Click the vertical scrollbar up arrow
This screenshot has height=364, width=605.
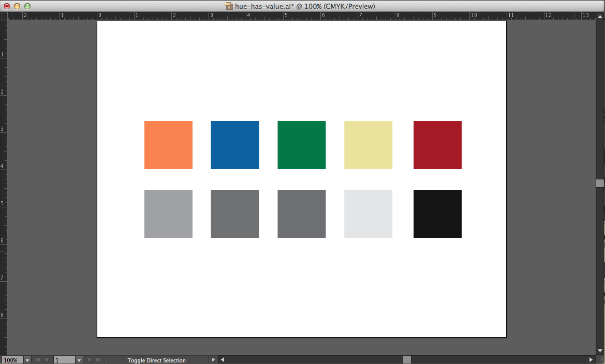[x=600, y=16]
